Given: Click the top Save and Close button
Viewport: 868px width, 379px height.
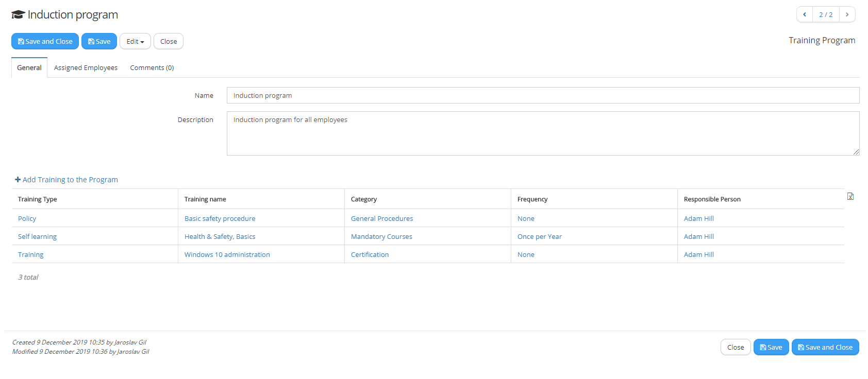Looking at the screenshot, I should pyautogui.click(x=45, y=41).
